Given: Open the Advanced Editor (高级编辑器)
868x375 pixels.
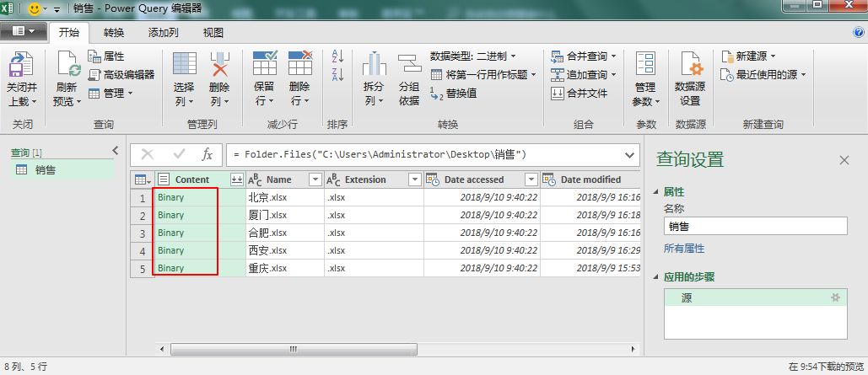Looking at the screenshot, I should click(x=121, y=74).
